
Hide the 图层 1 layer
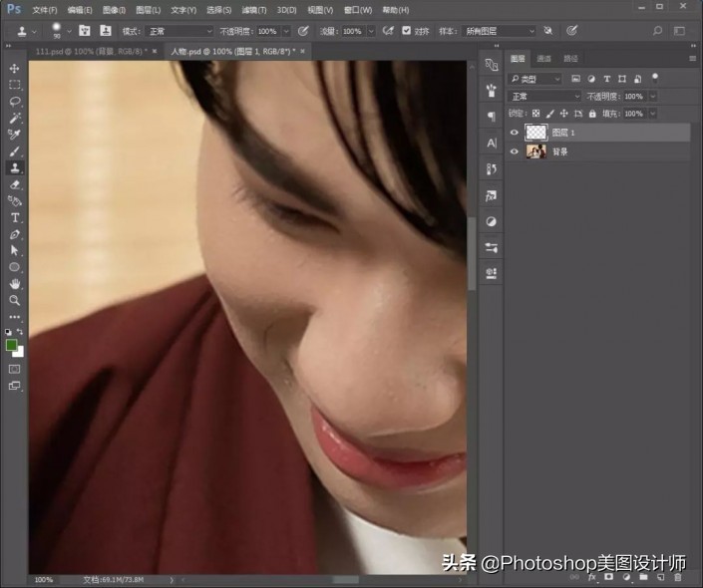tap(515, 133)
